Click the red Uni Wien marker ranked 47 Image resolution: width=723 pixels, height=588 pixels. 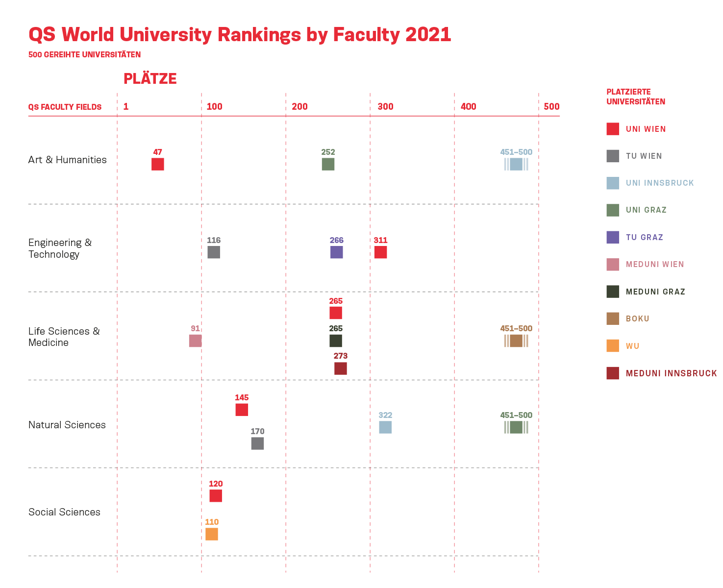(157, 164)
